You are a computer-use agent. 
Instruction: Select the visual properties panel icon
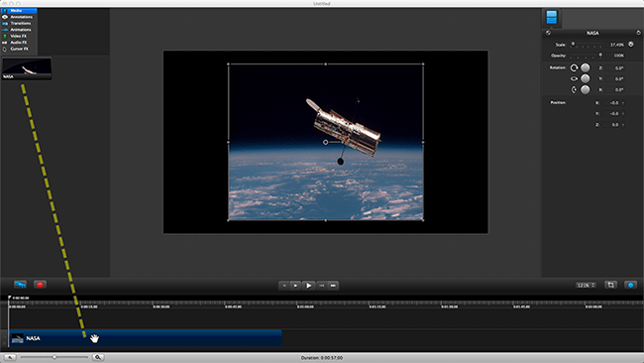point(552,17)
